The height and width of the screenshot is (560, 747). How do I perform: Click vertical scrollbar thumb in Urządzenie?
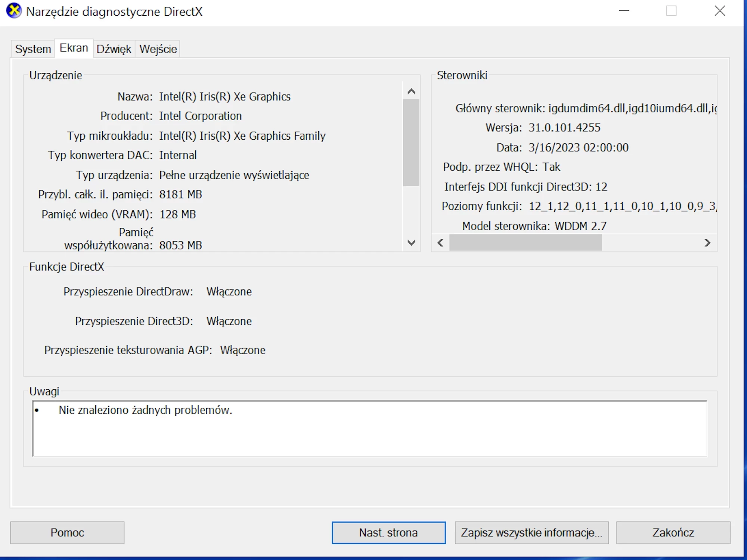[411, 142]
